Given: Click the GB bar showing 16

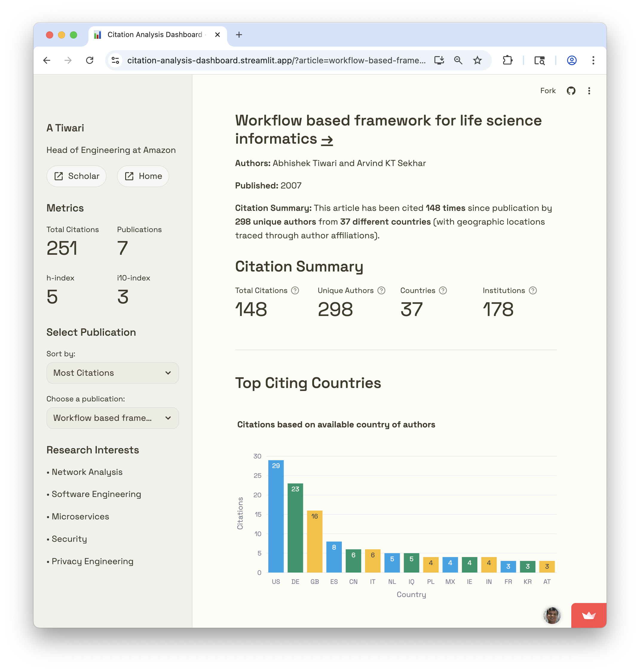Looking at the screenshot, I should click(315, 541).
